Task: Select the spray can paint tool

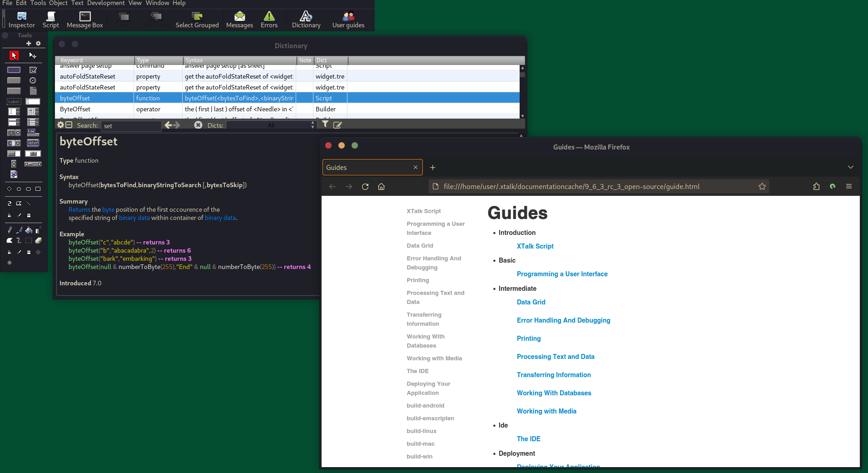Action: [x=38, y=230]
